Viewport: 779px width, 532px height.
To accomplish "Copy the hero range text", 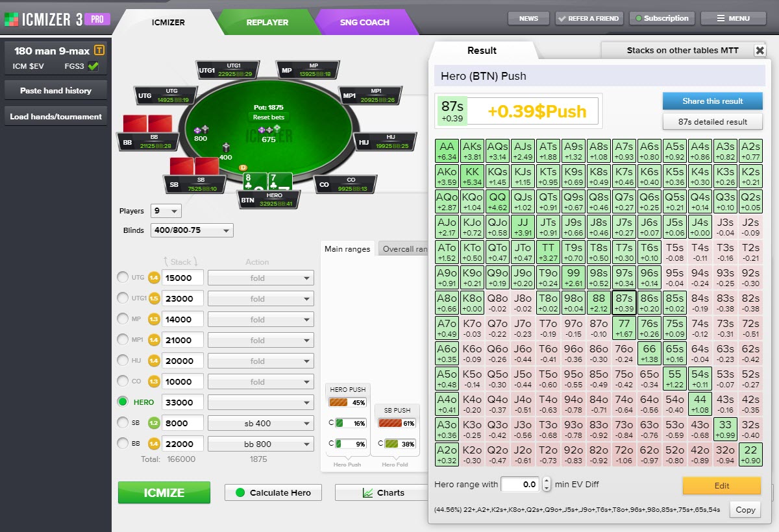I will (745, 509).
